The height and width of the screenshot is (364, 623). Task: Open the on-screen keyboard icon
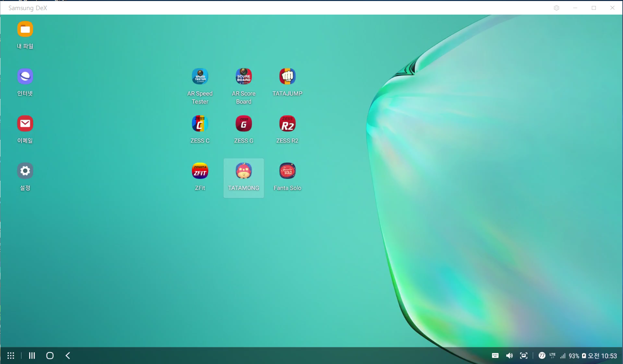point(495,355)
